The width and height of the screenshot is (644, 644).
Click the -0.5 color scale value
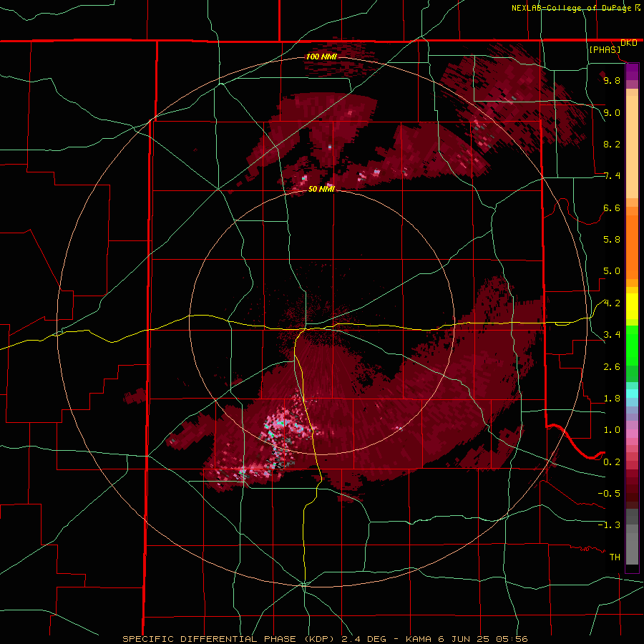click(609, 494)
